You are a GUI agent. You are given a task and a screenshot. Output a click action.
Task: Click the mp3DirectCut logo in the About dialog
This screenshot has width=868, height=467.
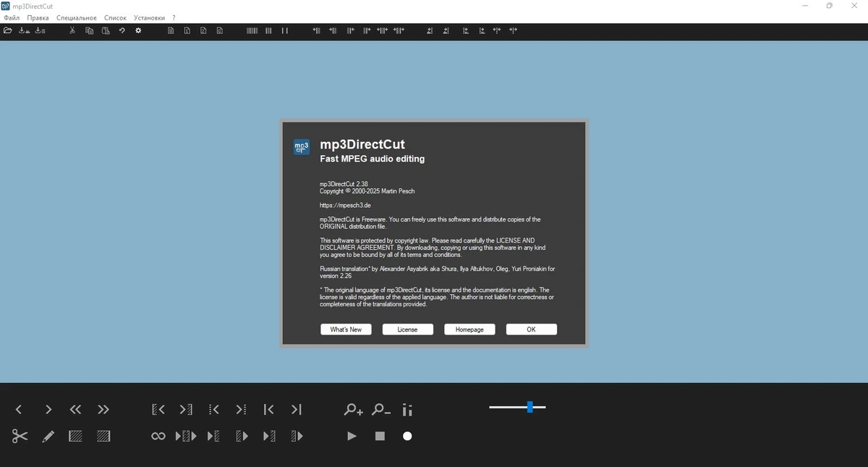pyautogui.click(x=302, y=147)
